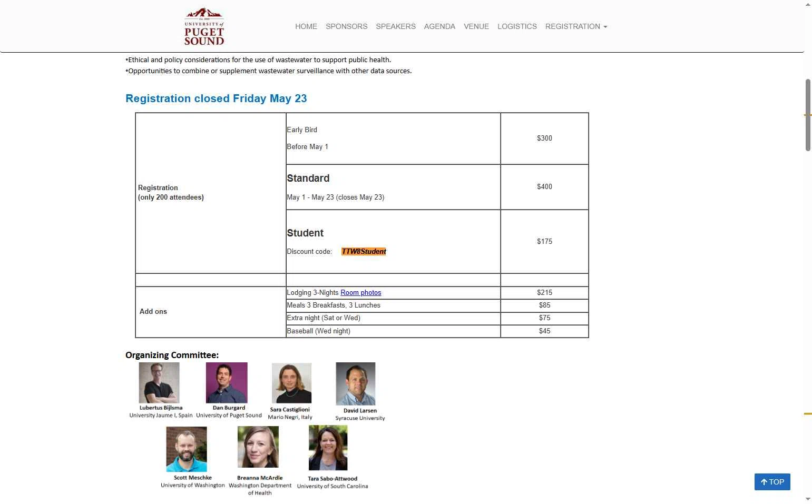Screen dimensions: 812x504
Task: Select Scott Meschke's photo
Action: click(187, 449)
